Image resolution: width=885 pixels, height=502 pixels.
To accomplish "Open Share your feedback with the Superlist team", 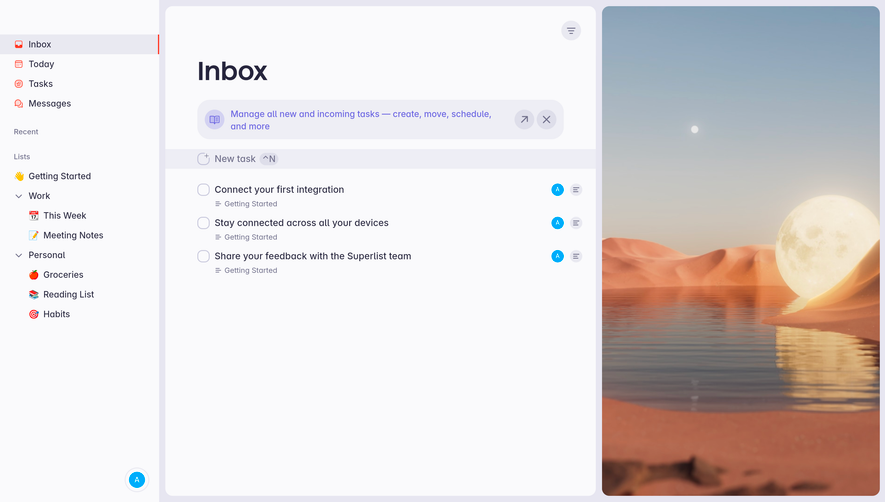I will point(313,256).
